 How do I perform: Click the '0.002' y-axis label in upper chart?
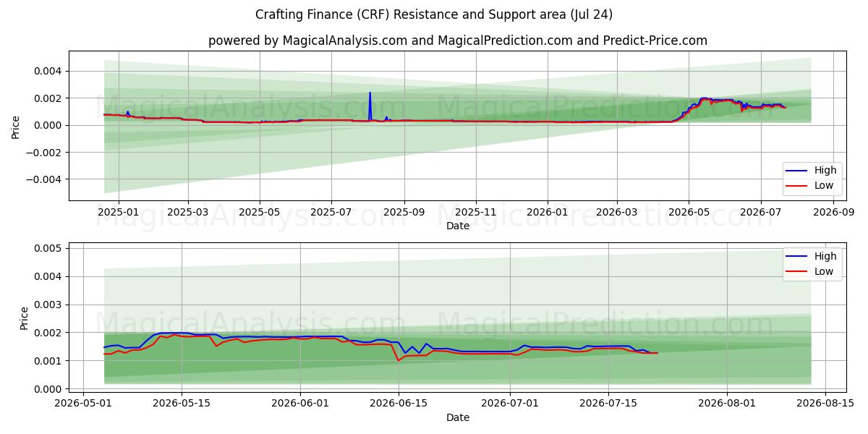pos(48,98)
